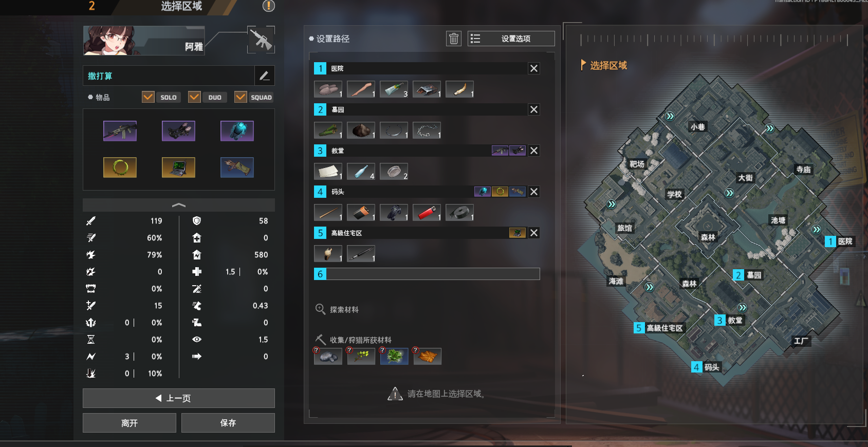Select the assault rifle weapon type icon
The image size is (868, 447).
pos(261,40)
